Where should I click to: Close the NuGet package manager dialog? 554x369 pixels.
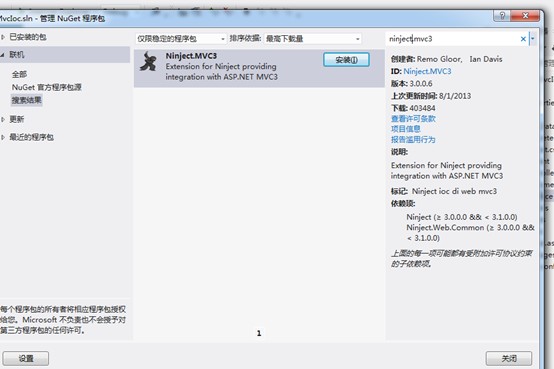[x=525, y=16]
